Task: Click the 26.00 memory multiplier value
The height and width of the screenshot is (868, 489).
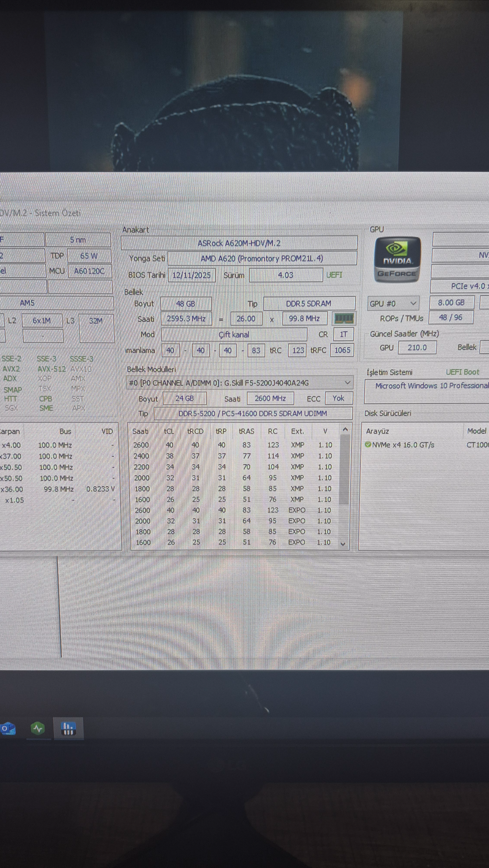Action: 246,319
